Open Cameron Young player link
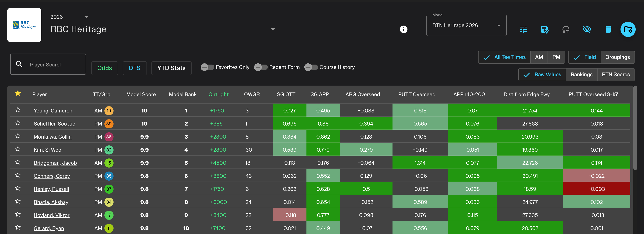The height and width of the screenshot is (234, 644). point(53,111)
